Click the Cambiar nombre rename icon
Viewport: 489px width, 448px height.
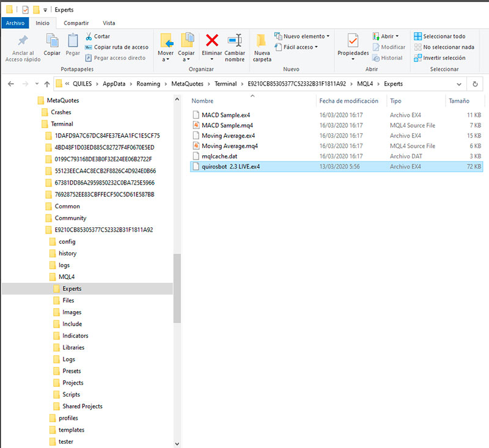[235, 42]
